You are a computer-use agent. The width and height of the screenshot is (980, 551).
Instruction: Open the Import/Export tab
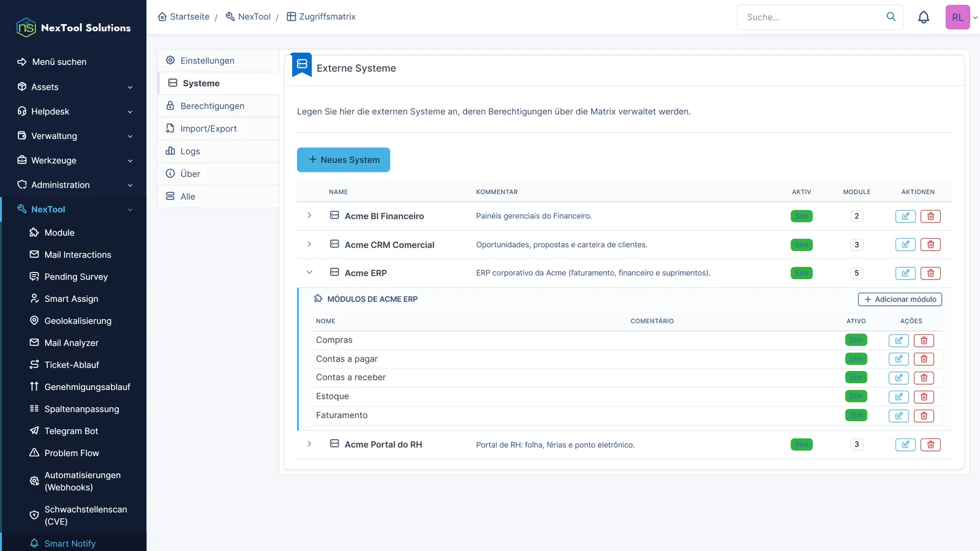tap(218, 129)
